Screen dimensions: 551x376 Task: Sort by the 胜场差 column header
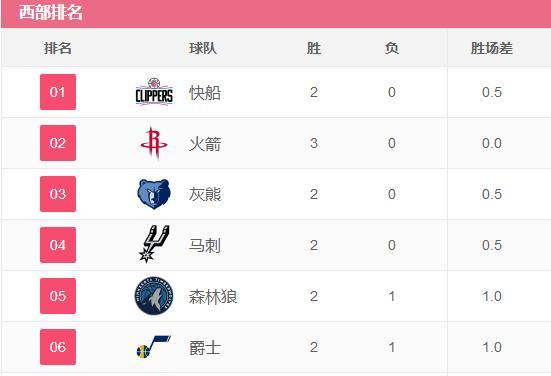pyautogui.click(x=492, y=48)
